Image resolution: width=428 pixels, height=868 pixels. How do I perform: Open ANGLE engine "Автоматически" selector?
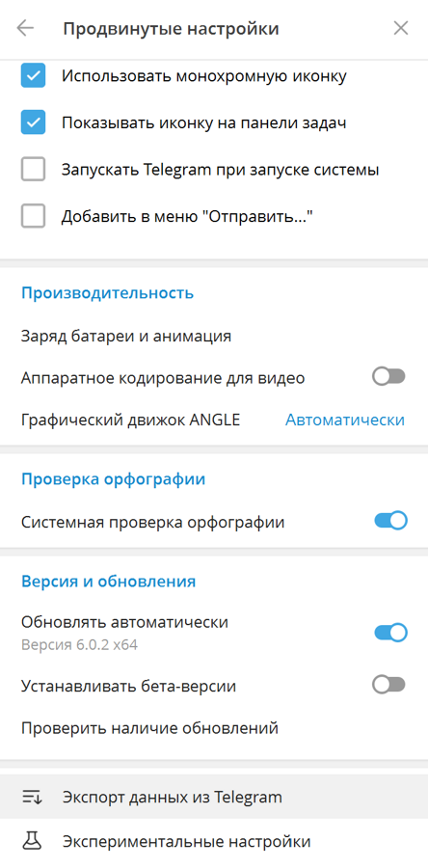(x=345, y=420)
